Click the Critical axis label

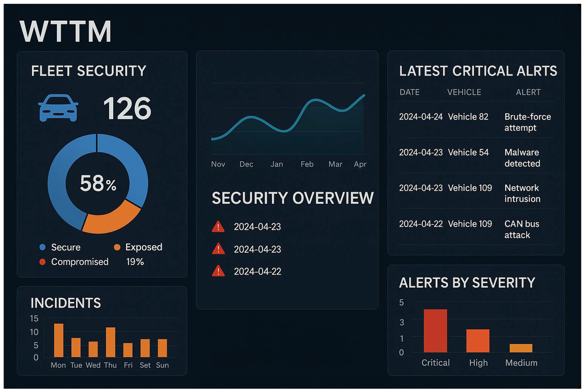coord(435,363)
